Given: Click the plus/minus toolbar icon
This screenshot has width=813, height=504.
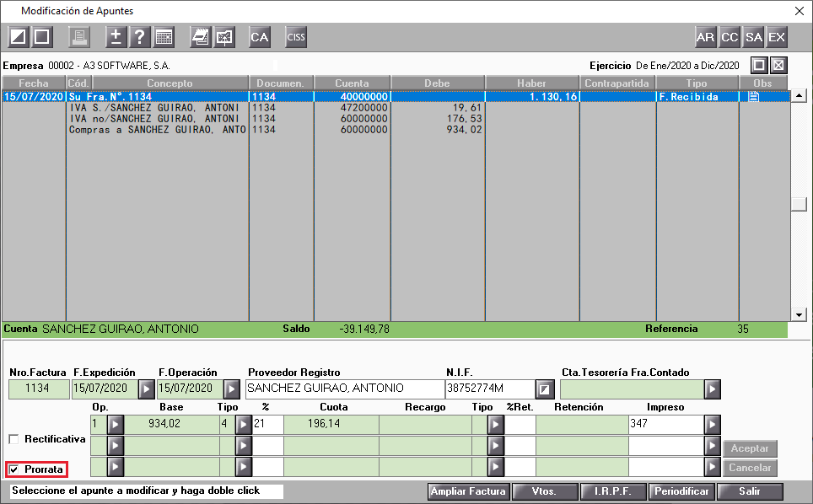Looking at the screenshot, I should [x=116, y=37].
